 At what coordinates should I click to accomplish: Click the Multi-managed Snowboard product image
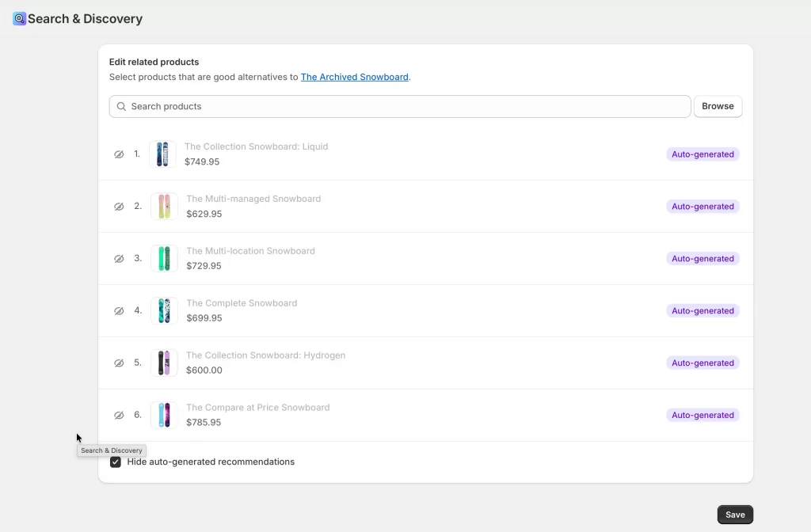[x=163, y=206]
